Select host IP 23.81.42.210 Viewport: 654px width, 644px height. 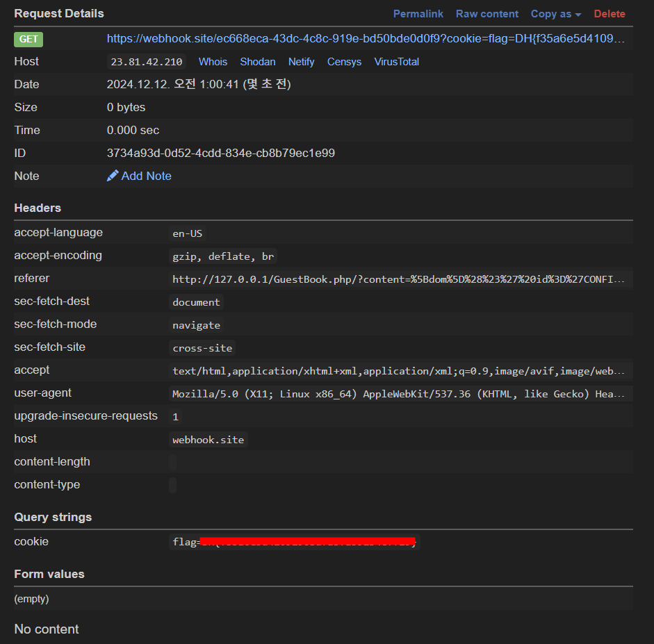147,62
